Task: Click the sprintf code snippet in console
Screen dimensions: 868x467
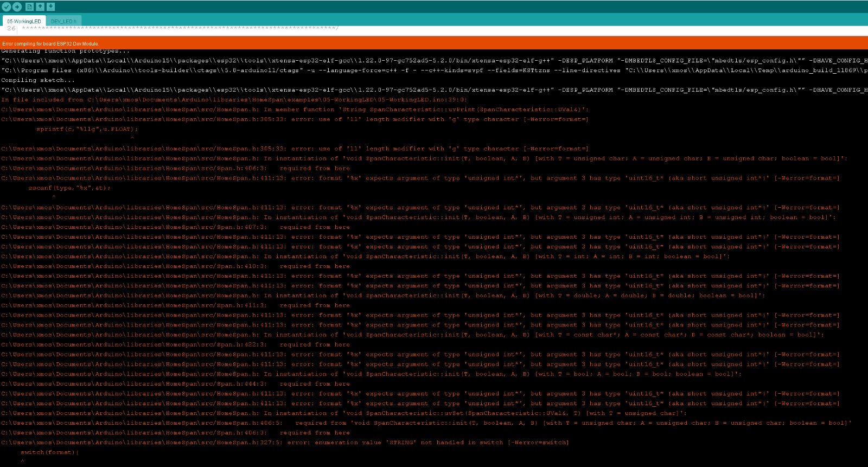Action: click(87, 129)
